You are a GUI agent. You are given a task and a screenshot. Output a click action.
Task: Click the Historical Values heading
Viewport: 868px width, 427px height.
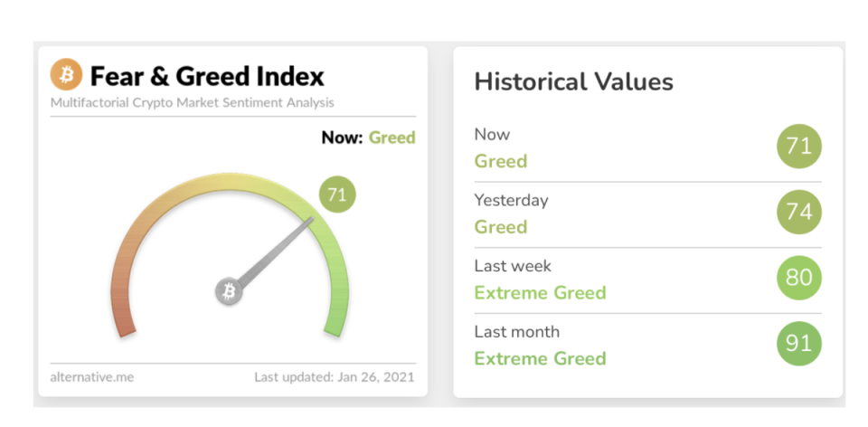574,82
